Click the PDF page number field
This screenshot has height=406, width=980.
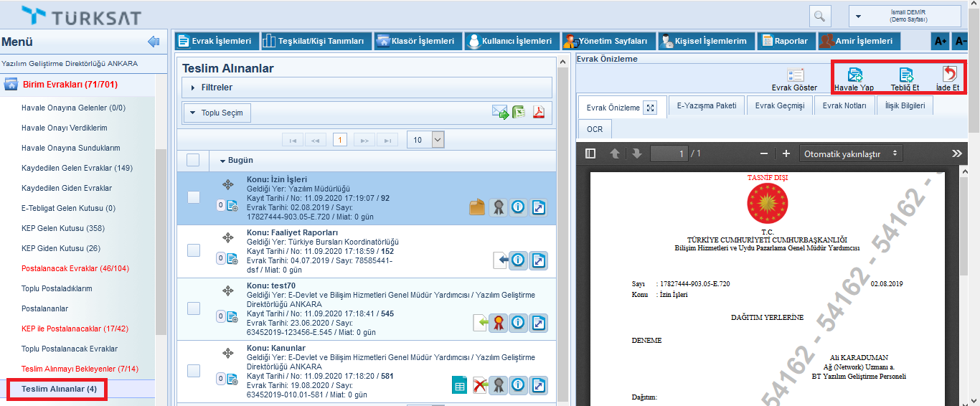669,154
